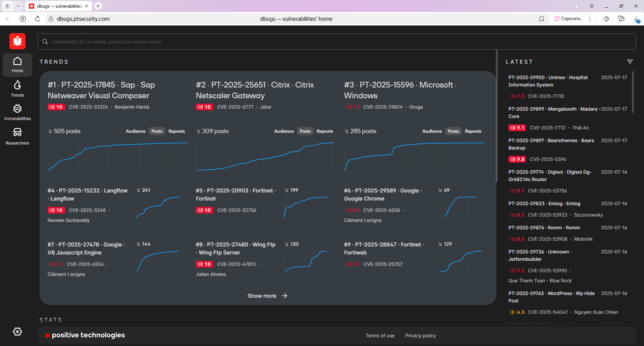This screenshot has width=644, height=346.
Task: Open #1 PT-2025-17845 Sap Netweaver title
Action: pyautogui.click(x=101, y=90)
